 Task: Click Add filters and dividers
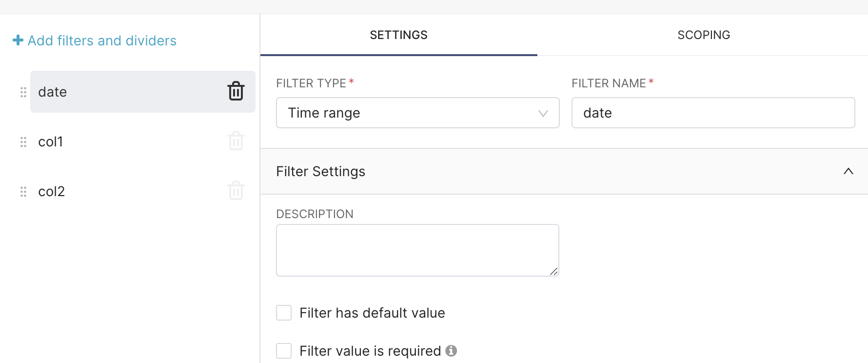click(101, 40)
